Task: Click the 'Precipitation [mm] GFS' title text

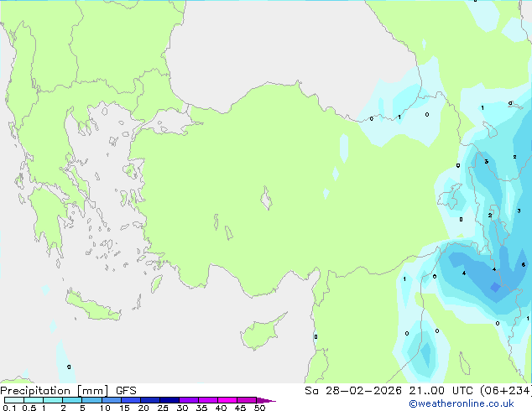Action: point(68,391)
